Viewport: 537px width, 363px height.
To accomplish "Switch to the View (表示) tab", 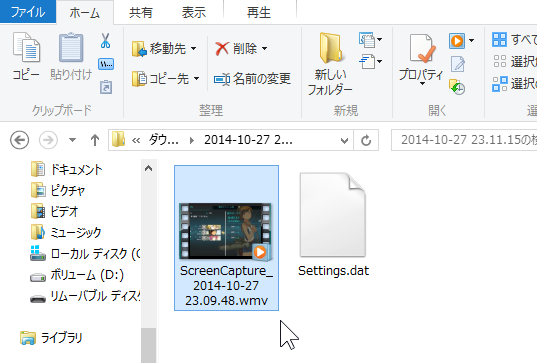I will 194,13.
